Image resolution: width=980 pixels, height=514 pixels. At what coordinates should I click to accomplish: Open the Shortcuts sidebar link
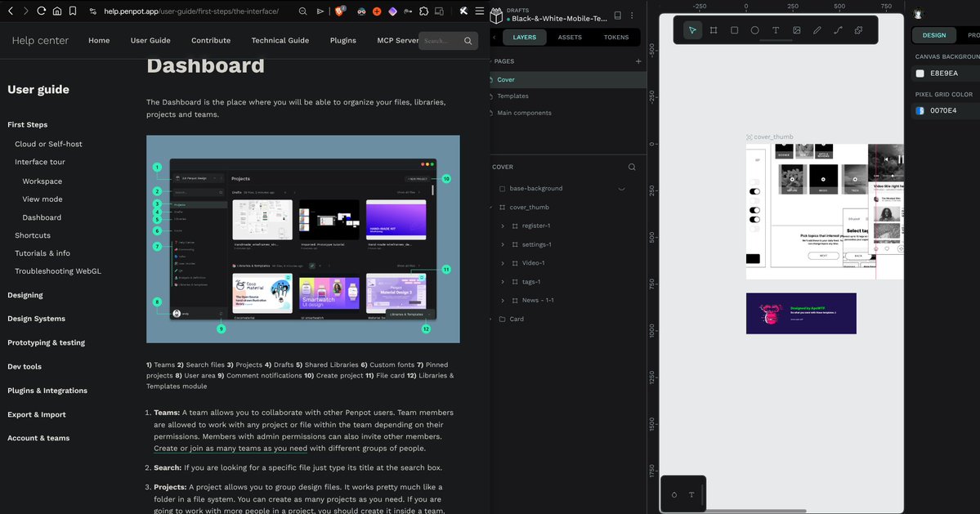coord(33,235)
